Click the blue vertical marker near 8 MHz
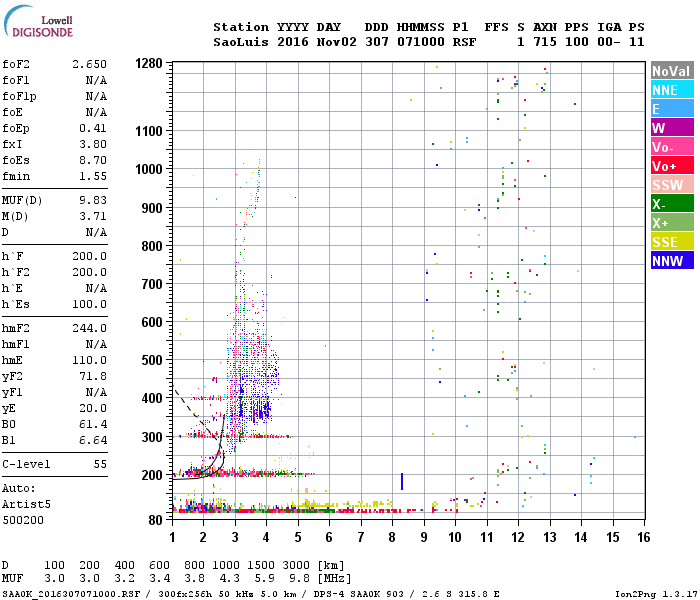700x600 pixels. pyautogui.click(x=402, y=481)
